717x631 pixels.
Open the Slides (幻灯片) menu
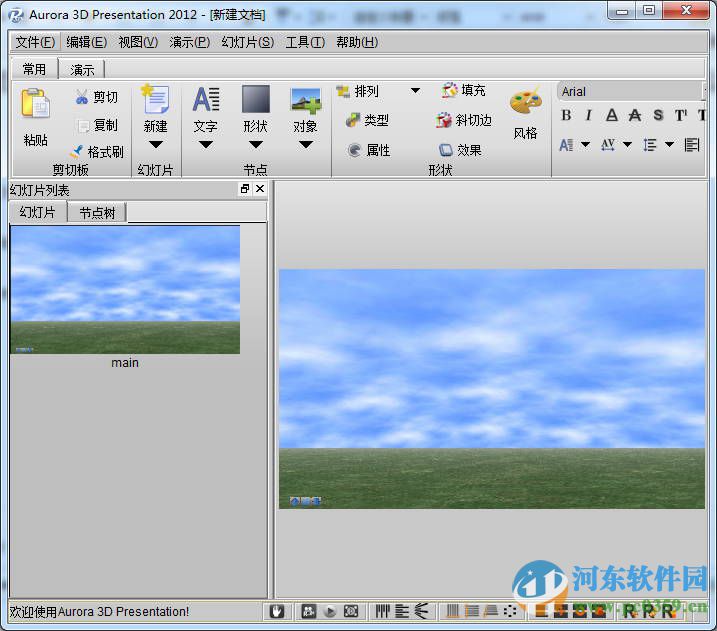pos(247,43)
